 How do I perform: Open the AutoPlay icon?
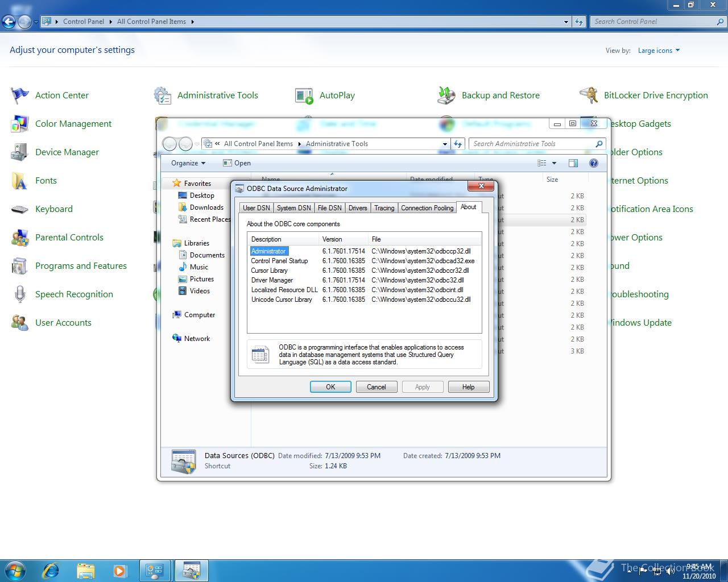point(304,95)
